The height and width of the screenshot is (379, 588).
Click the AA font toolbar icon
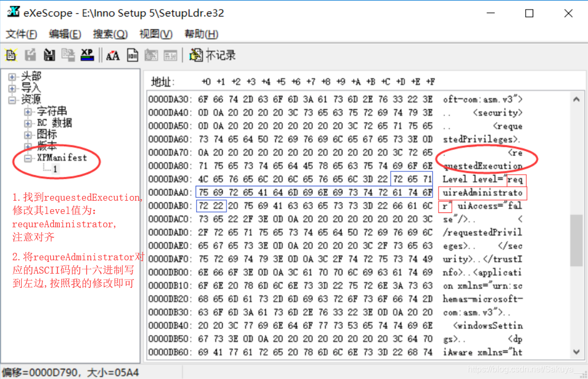click(113, 55)
